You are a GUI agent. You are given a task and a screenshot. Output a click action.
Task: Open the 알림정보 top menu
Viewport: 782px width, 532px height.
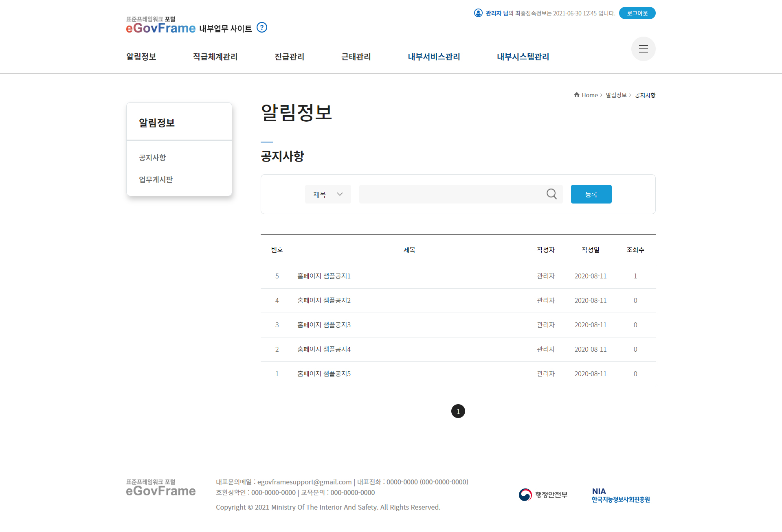(141, 57)
